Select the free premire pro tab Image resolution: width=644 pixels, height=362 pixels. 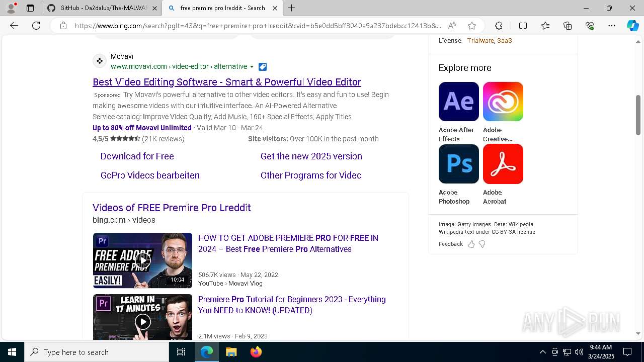(x=222, y=8)
